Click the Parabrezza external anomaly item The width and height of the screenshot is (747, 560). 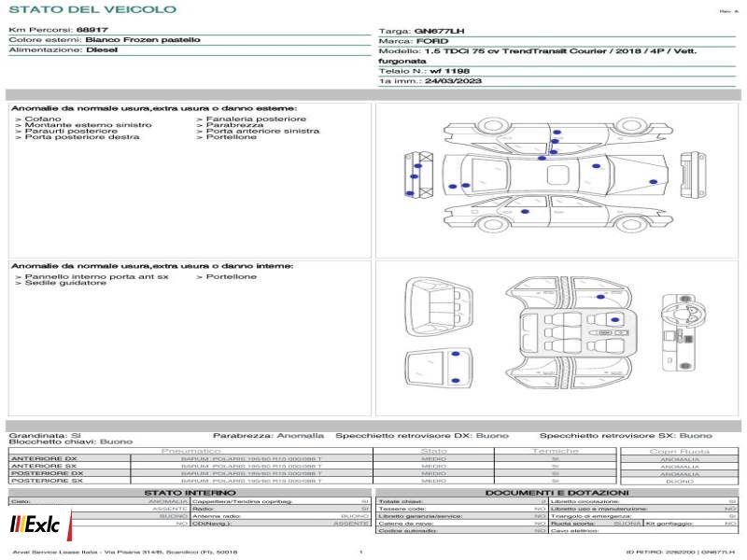pos(234,125)
